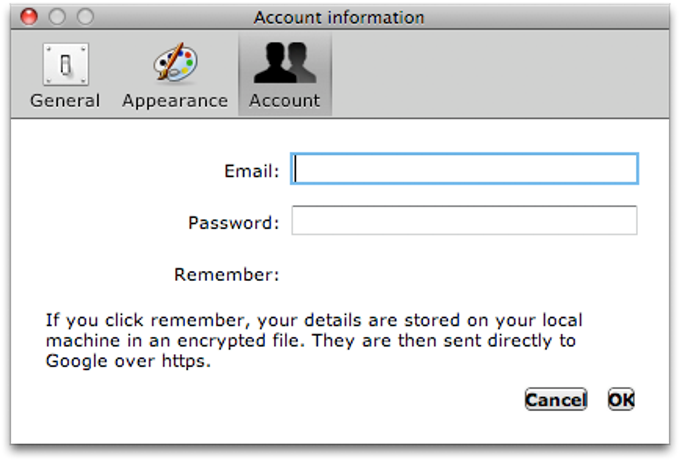Viewport: 680px width, 461px height.
Task: Focus the Email input field
Action: point(464,169)
